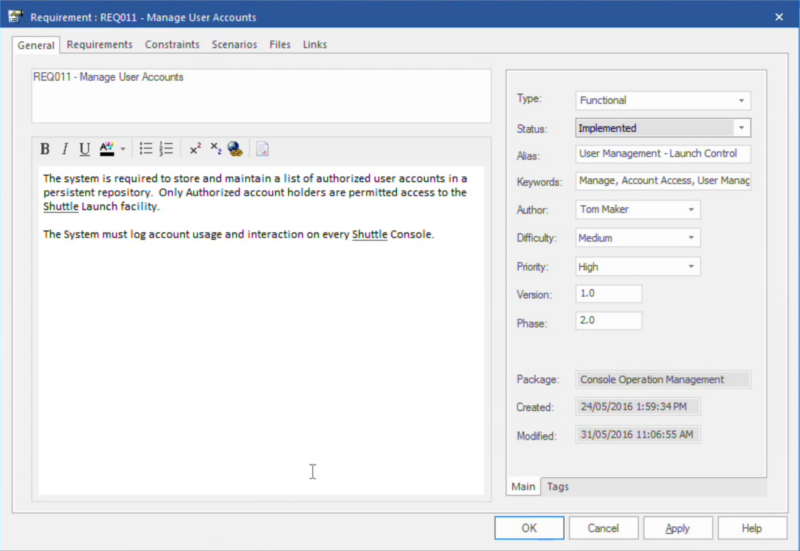Insert a numbered list
Viewport: 800px width, 551px height.
pos(167,149)
